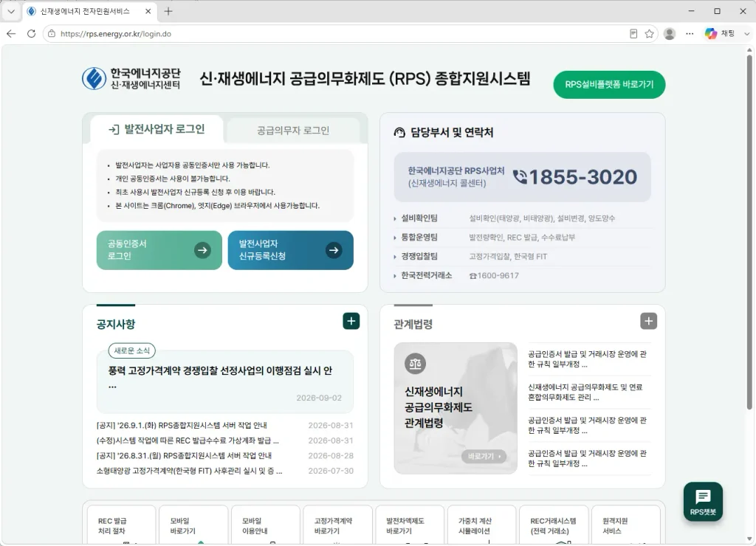
Task: Click the phone icon beside 1855-3020
Action: [520, 177]
